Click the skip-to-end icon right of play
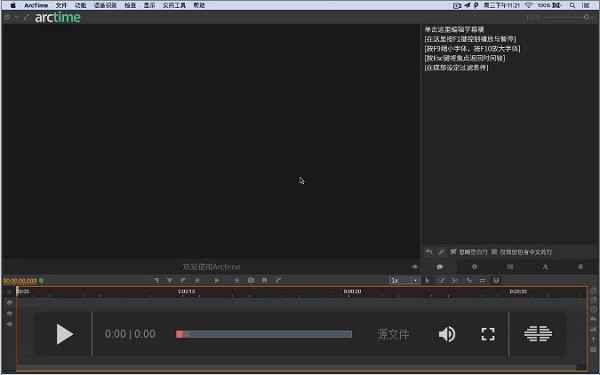 (x=237, y=280)
